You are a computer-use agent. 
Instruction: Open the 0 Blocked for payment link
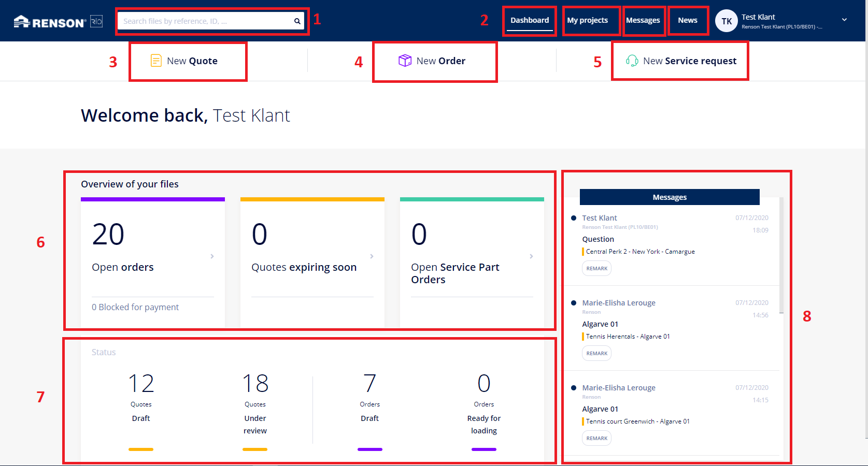135,307
